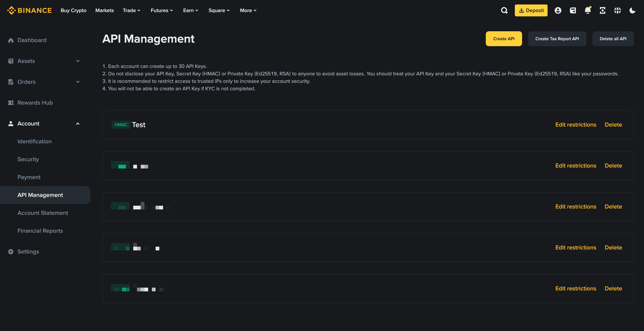This screenshot has width=644, height=331.
Task: Open the wallet icon in header
Action: click(x=573, y=10)
